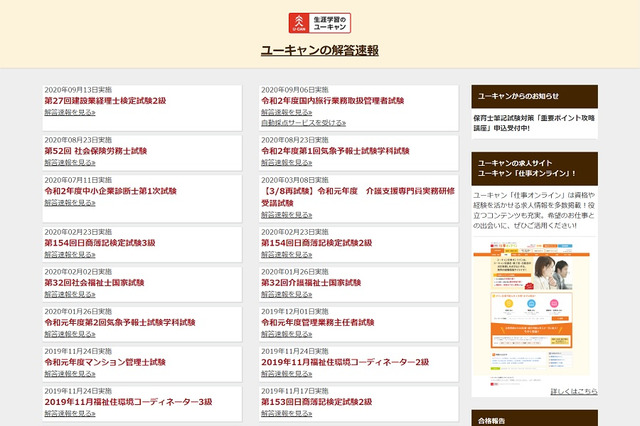This screenshot has height=426, width=640.
Task: Open 第32回社会福祉士国家試験 title
Action: [x=94, y=282]
